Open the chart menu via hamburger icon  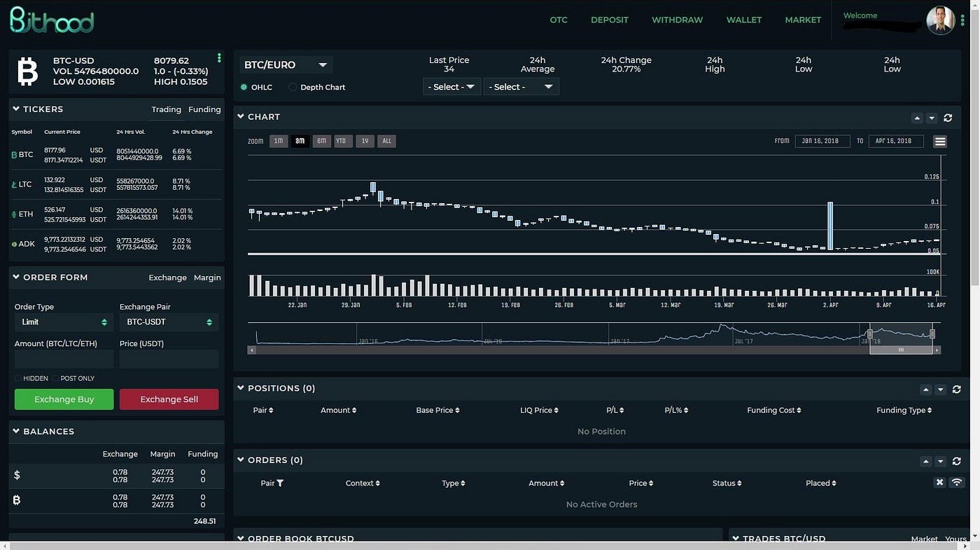pos(939,141)
